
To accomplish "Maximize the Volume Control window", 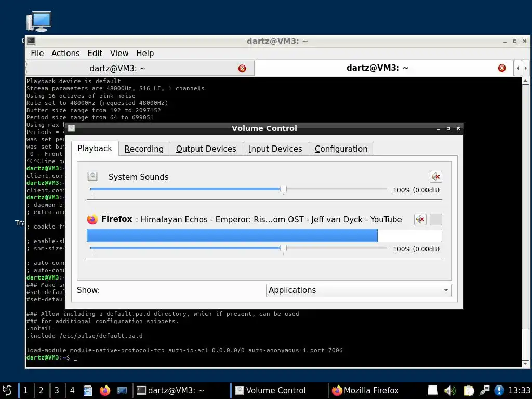I will [x=448, y=128].
